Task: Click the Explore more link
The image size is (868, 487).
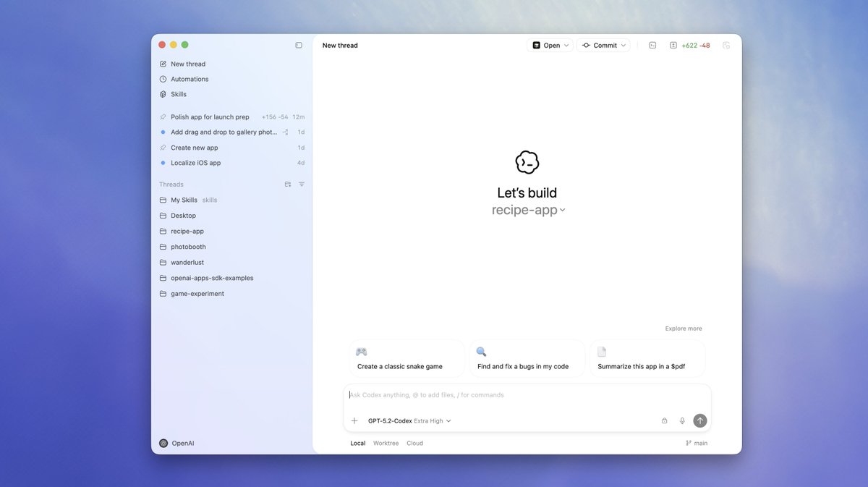Action: [683, 328]
